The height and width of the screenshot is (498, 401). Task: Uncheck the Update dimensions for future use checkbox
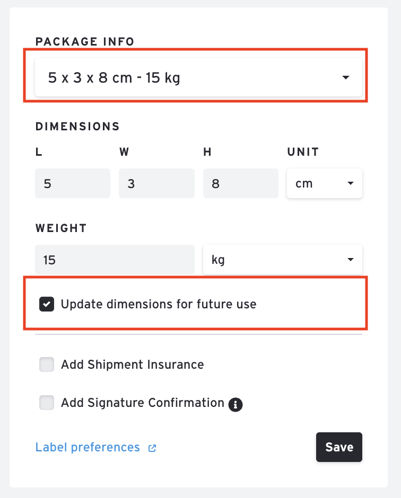click(47, 304)
